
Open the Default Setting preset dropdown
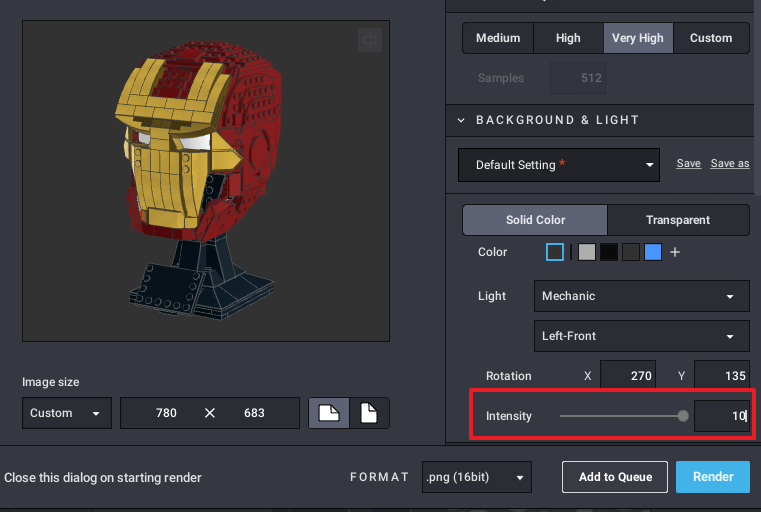click(559, 165)
